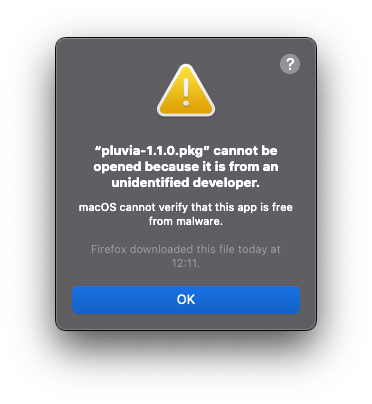Click the yellow warning triangle icon
The image size is (372, 404).
tap(186, 90)
